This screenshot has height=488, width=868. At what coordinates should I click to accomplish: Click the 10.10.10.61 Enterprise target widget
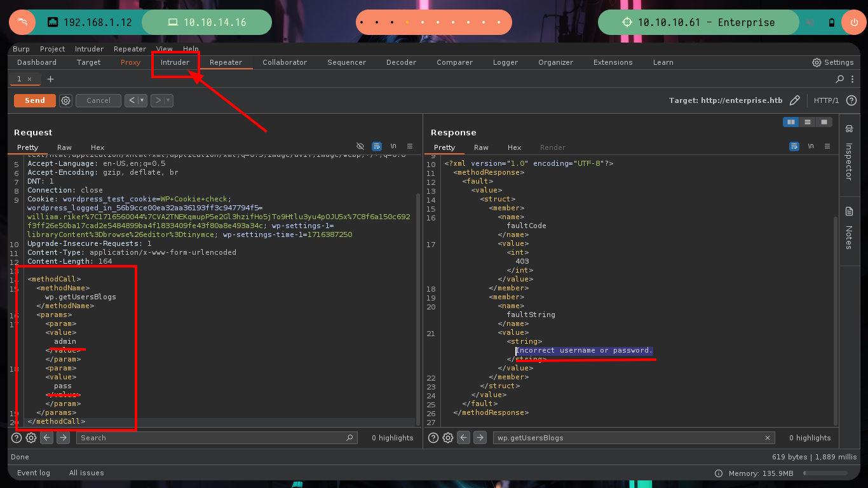[699, 22]
